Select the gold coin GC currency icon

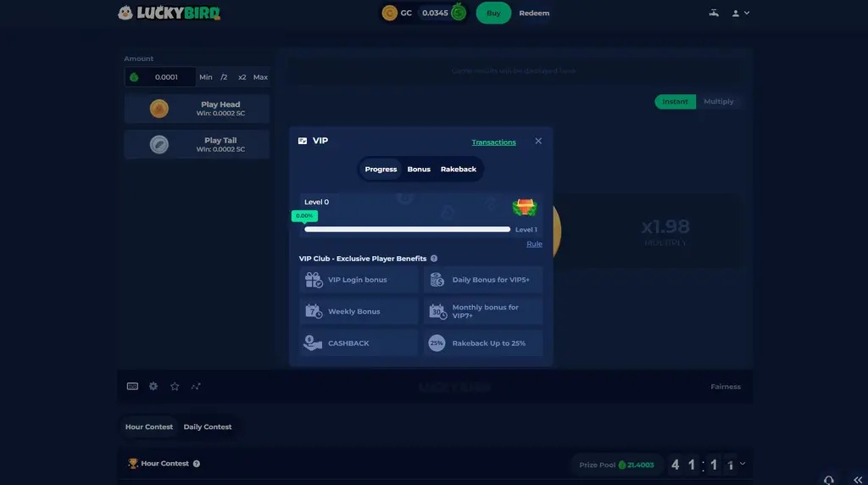[390, 13]
